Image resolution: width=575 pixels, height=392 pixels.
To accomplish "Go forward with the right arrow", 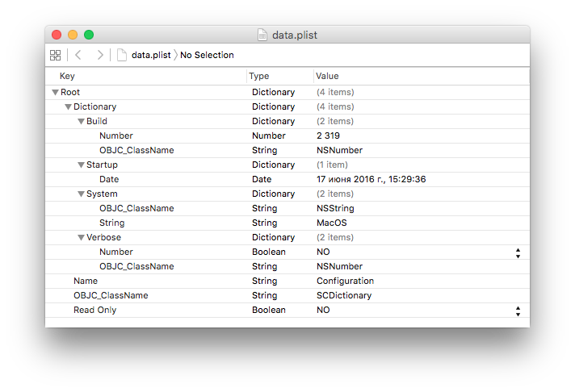I will coord(100,55).
